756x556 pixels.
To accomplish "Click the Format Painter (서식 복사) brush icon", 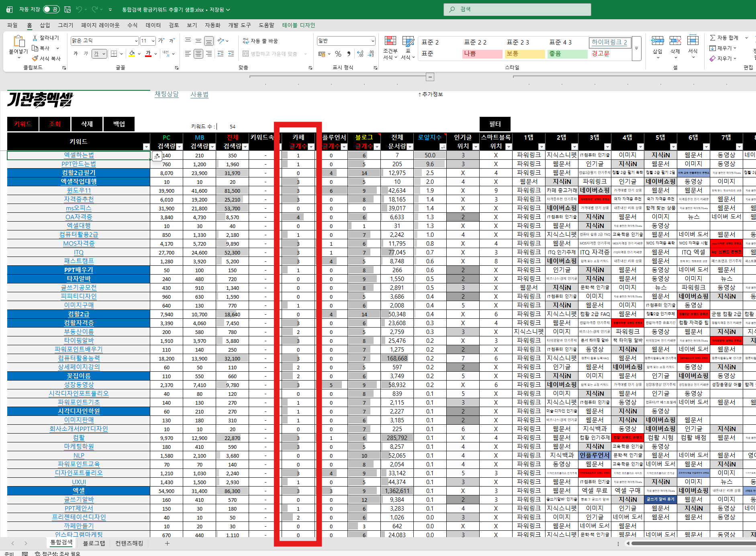I will 35,59.
